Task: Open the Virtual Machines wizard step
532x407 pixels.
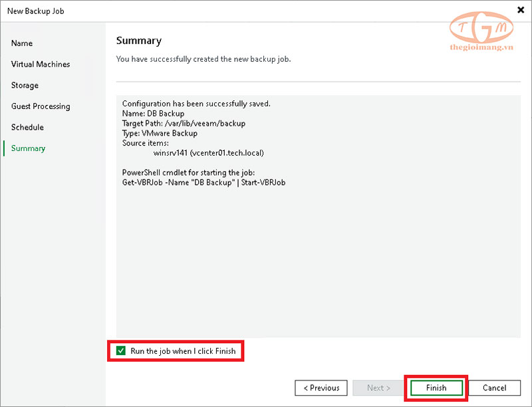Action: pyautogui.click(x=41, y=64)
